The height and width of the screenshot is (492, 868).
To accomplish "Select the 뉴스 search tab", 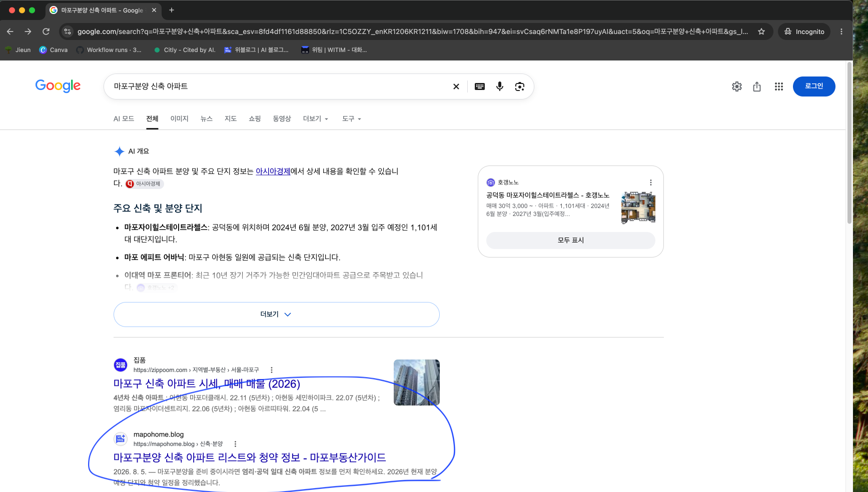I will pos(207,118).
